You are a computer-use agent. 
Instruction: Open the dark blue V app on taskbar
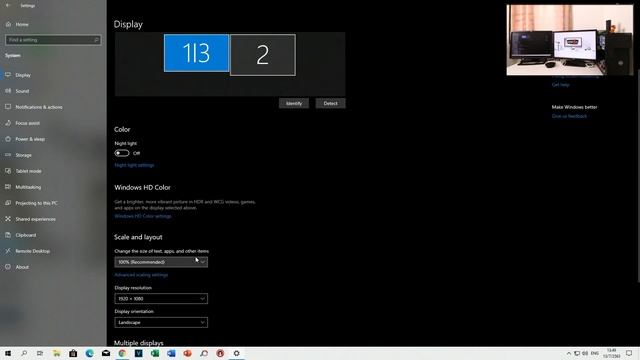(138, 353)
